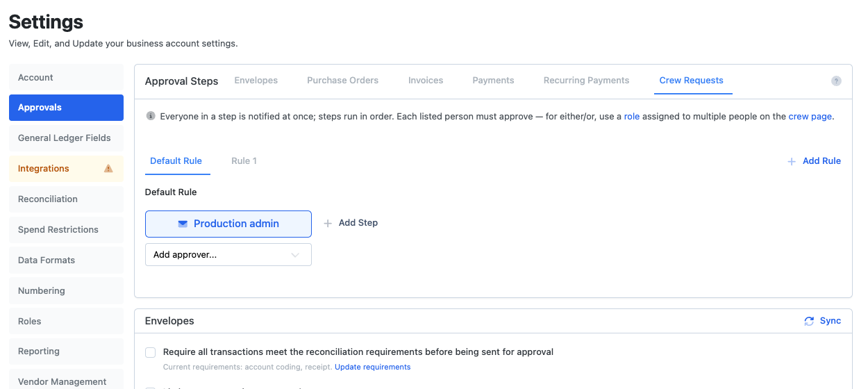Select the Crew Requests tab

tap(692, 81)
